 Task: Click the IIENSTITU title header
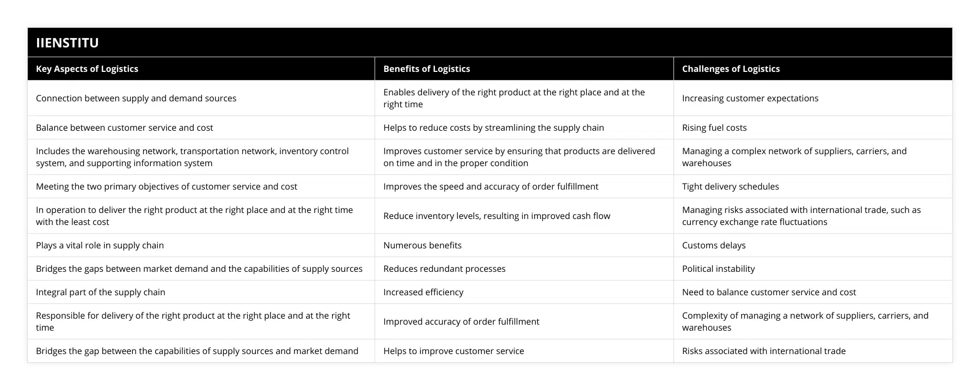click(x=68, y=42)
